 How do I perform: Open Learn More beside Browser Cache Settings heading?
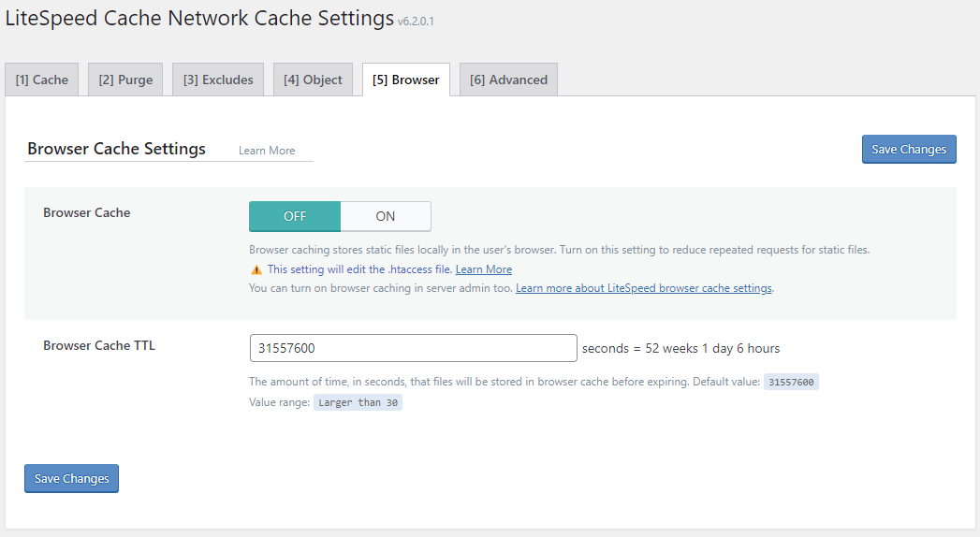[267, 151]
